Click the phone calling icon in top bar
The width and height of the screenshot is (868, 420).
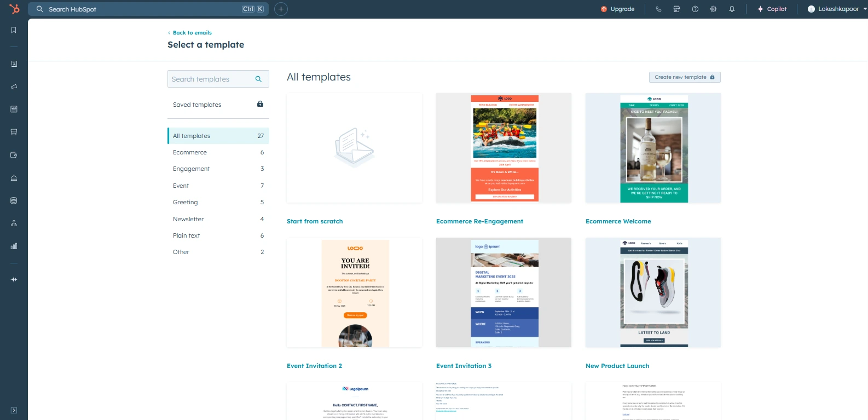658,9
